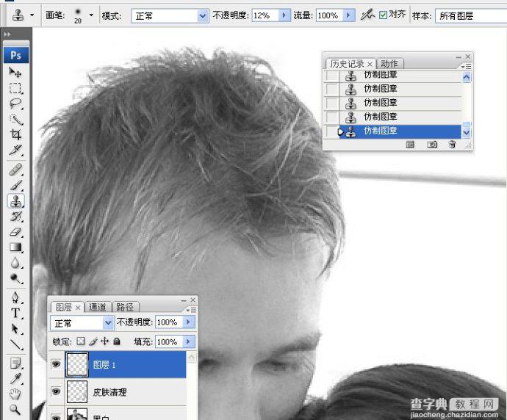Select the Crop tool
507x420 pixels.
[x=15, y=134]
